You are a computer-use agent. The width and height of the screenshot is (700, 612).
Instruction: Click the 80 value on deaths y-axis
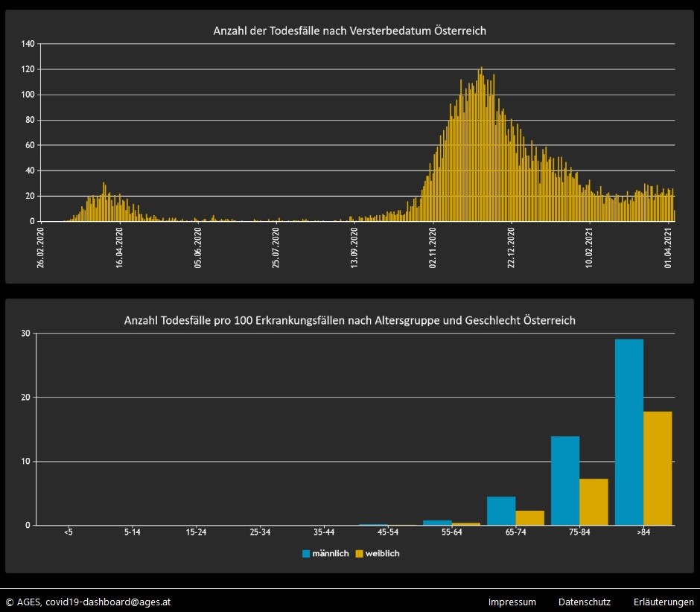click(30, 120)
